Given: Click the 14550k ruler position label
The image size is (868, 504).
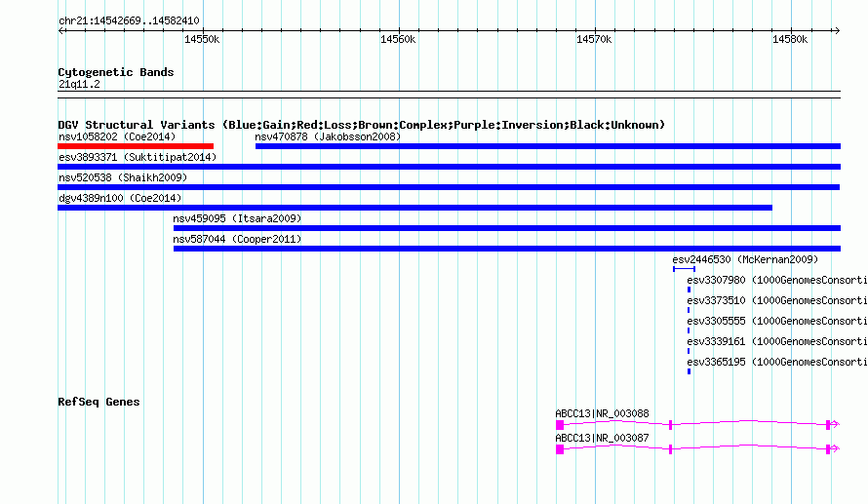Looking at the screenshot, I should pos(202,39).
